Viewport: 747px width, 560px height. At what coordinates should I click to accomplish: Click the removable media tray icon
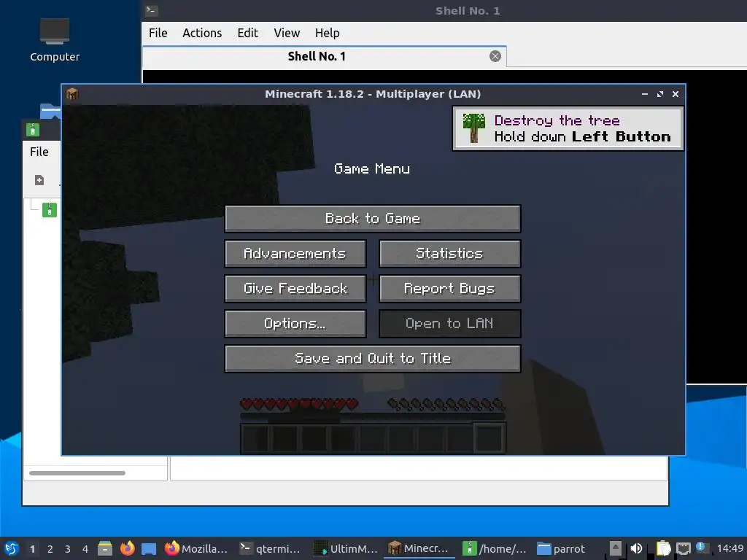[x=616, y=548]
